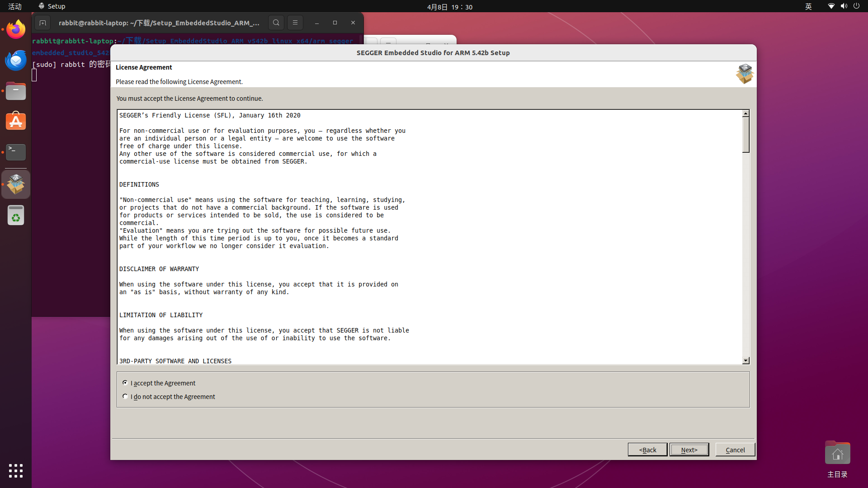Show applications grid button
This screenshot has height=488, width=868.
click(x=16, y=470)
